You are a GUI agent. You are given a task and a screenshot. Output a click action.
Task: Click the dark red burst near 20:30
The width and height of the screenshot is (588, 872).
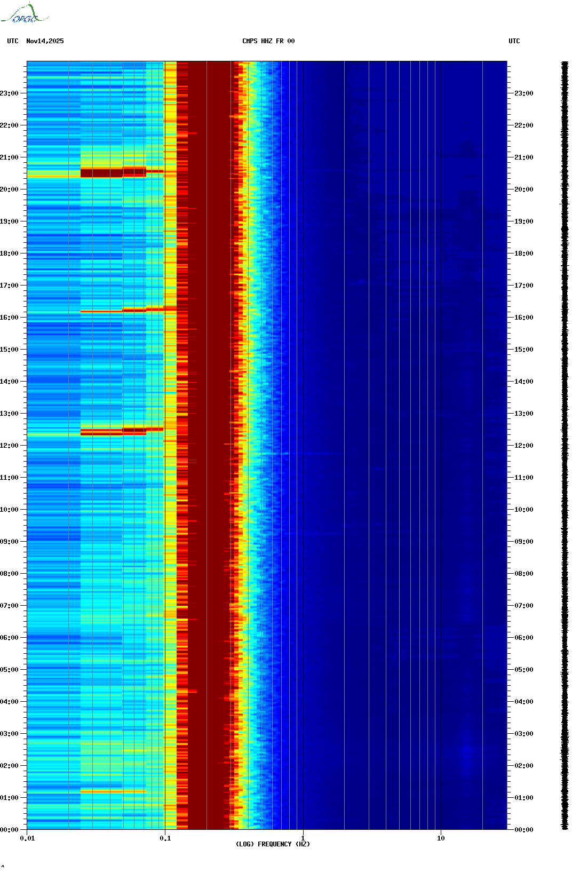112,172
